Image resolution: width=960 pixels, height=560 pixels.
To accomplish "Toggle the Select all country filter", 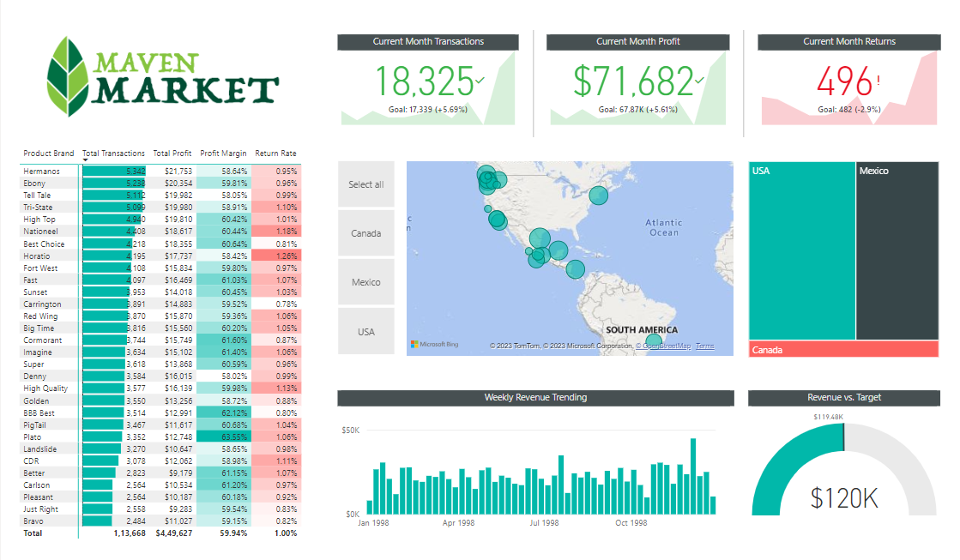I will (x=368, y=184).
